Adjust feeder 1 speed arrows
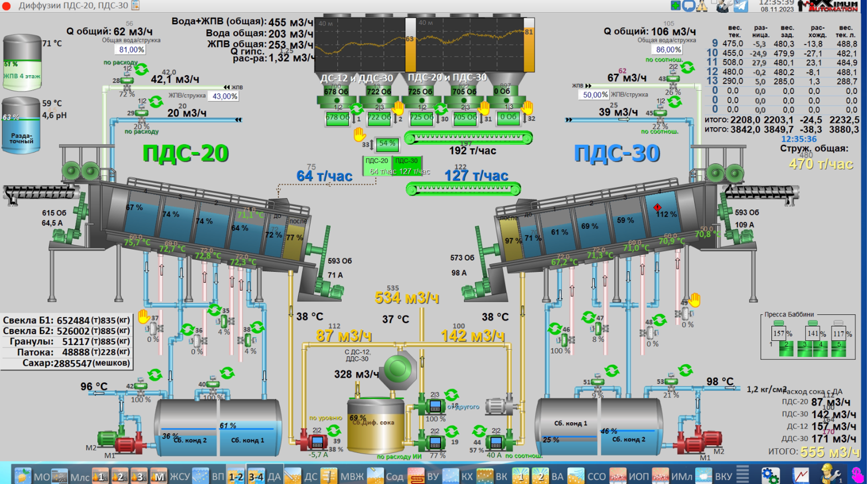Viewport: 868px width, 484px height. click(x=353, y=119)
